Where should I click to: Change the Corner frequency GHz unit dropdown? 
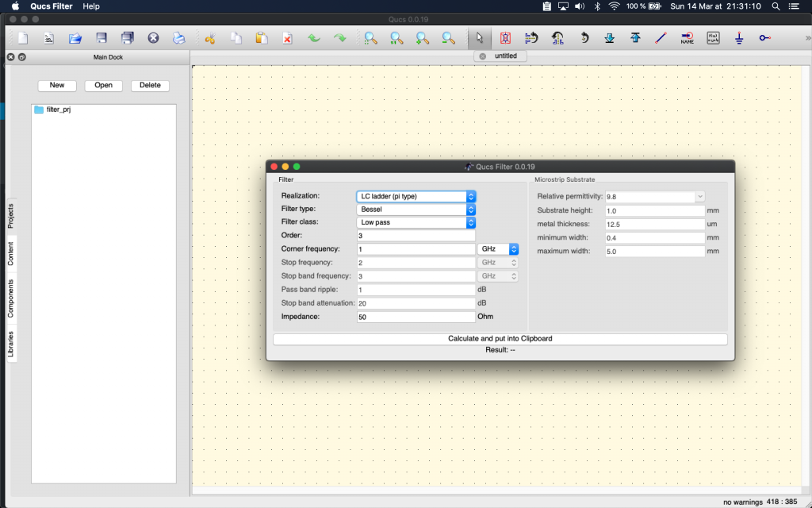[498, 248]
